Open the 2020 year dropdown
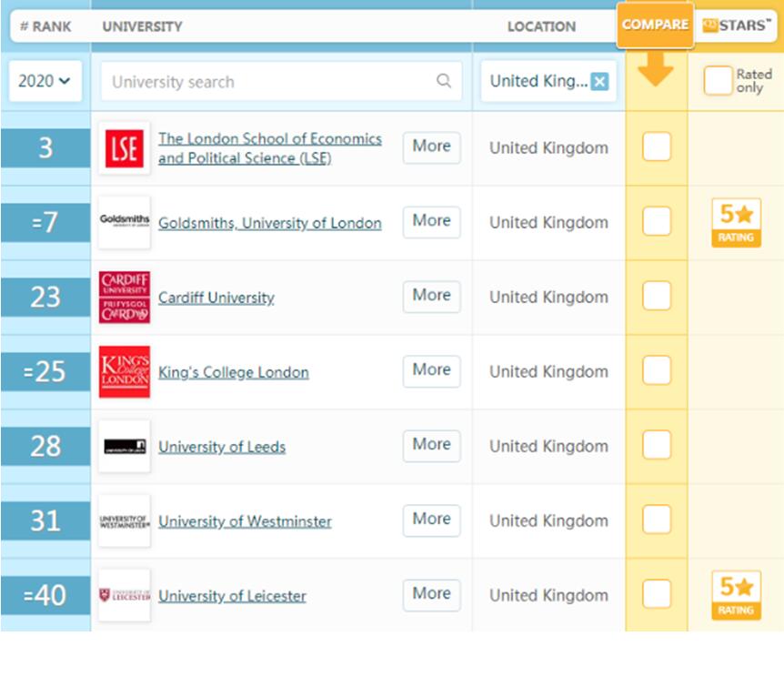This screenshot has height=677, width=784. [45, 81]
